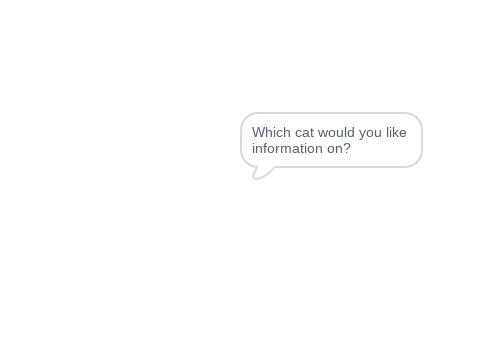Screen dimensions: 480x360
Task: Click the bubble's right border edge
Action: point(422,140)
